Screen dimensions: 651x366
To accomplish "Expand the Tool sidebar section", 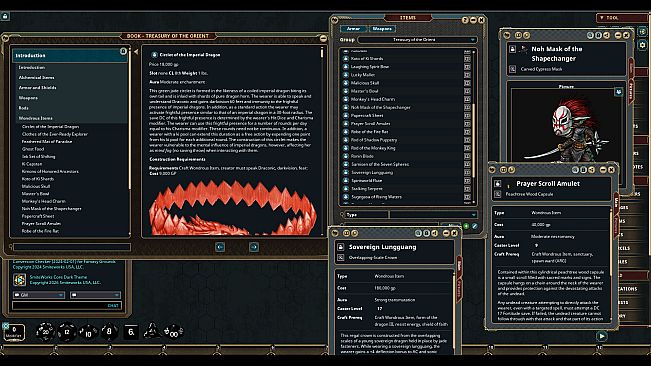I will point(621,18).
